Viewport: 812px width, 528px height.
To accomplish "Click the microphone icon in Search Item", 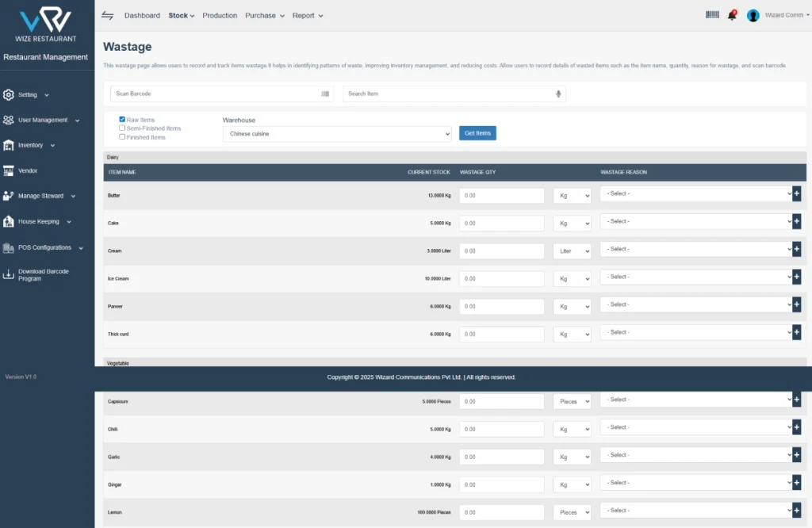I will (558, 94).
